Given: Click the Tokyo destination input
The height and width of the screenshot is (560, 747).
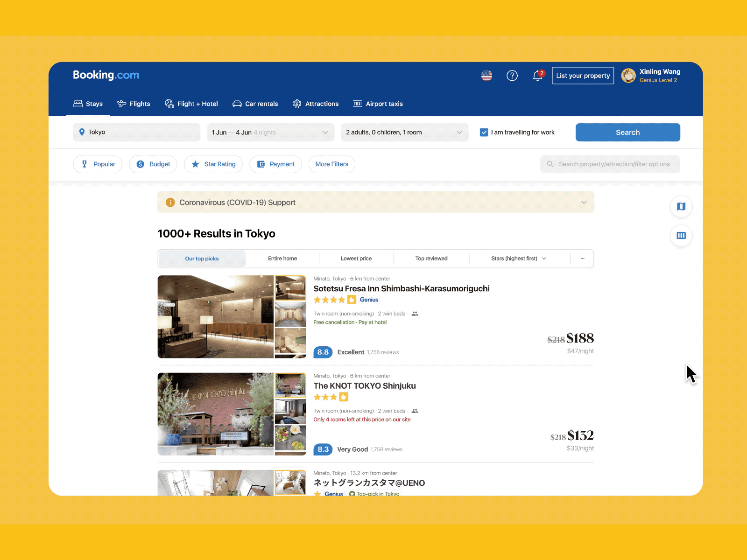Looking at the screenshot, I should tap(137, 133).
